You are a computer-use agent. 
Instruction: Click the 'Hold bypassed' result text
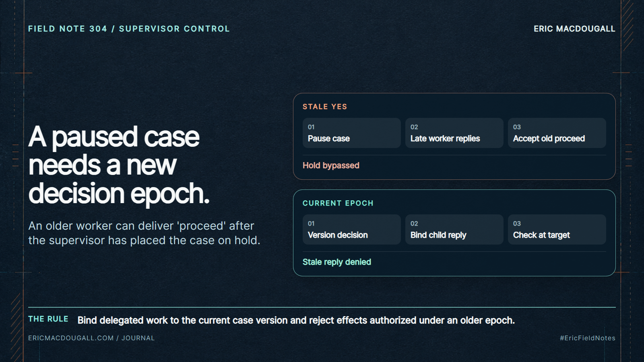[331, 165]
